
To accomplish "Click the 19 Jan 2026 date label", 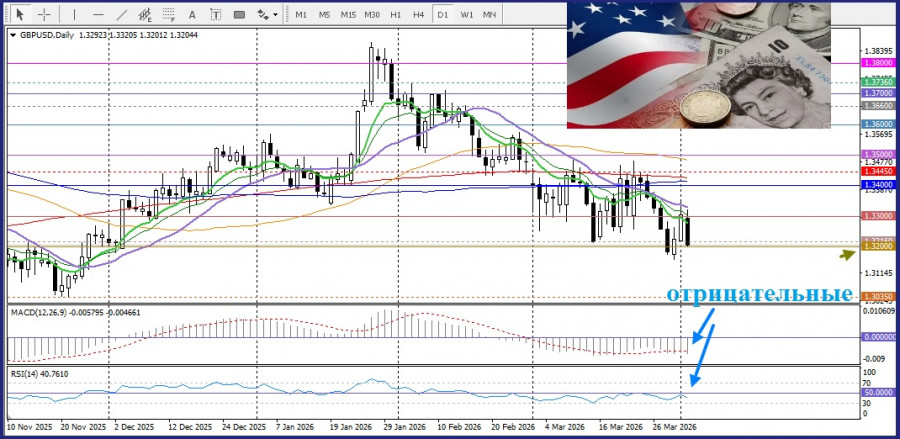I will click(x=350, y=428).
